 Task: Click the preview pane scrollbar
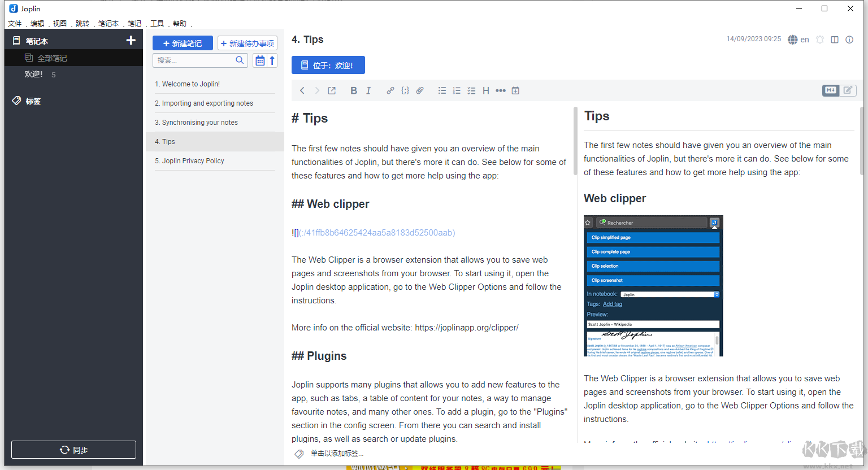click(862, 141)
